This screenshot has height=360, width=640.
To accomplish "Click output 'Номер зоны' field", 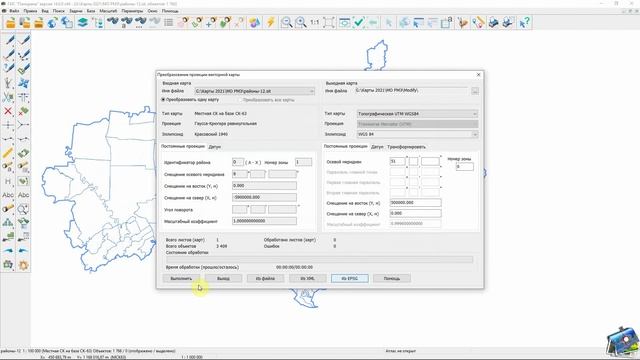I will point(464,167).
